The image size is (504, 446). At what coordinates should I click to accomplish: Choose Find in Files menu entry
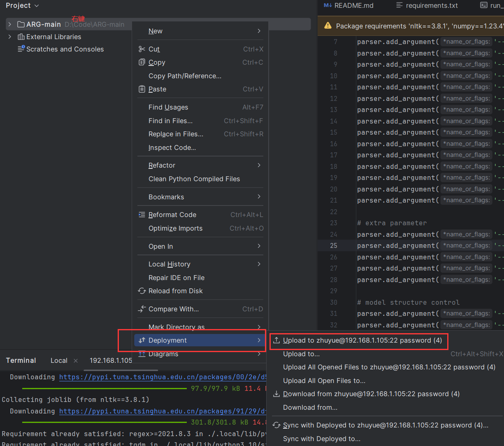tap(201, 121)
